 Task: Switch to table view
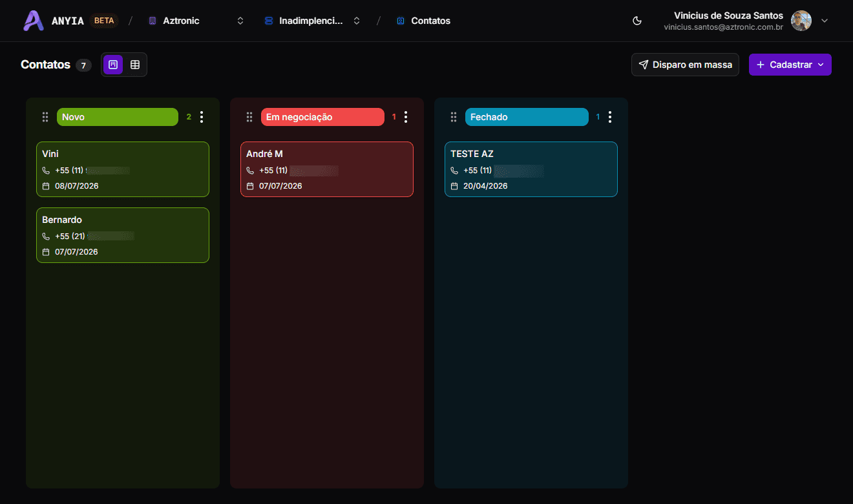tap(135, 65)
